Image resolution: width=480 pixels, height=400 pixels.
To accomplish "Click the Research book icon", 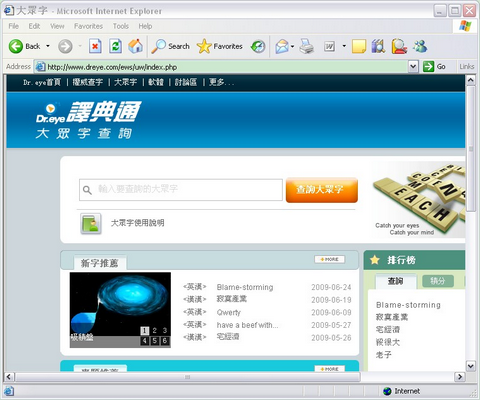I will [378, 46].
